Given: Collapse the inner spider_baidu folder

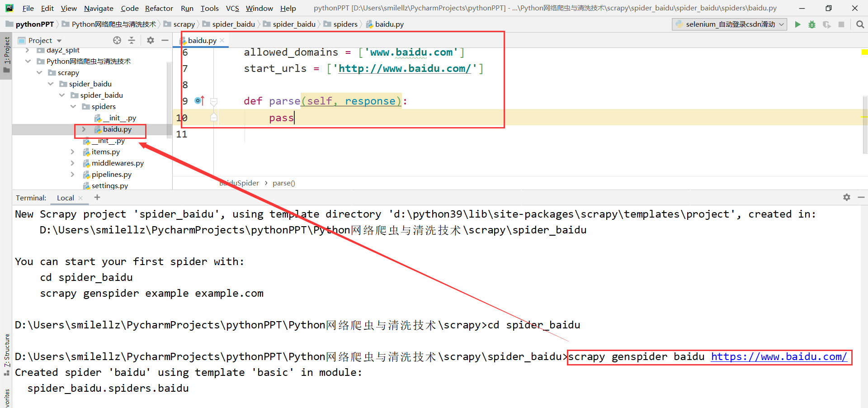Looking at the screenshot, I should click(x=62, y=95).
